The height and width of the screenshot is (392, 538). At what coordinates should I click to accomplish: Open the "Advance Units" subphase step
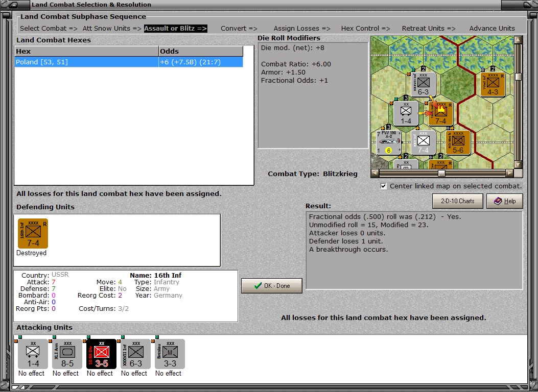[491, 28]
